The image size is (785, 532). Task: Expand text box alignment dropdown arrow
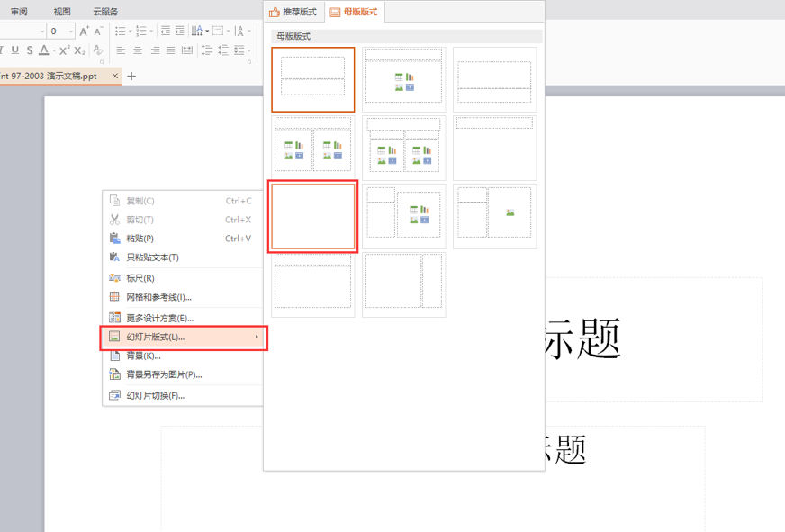pos(229,31)
